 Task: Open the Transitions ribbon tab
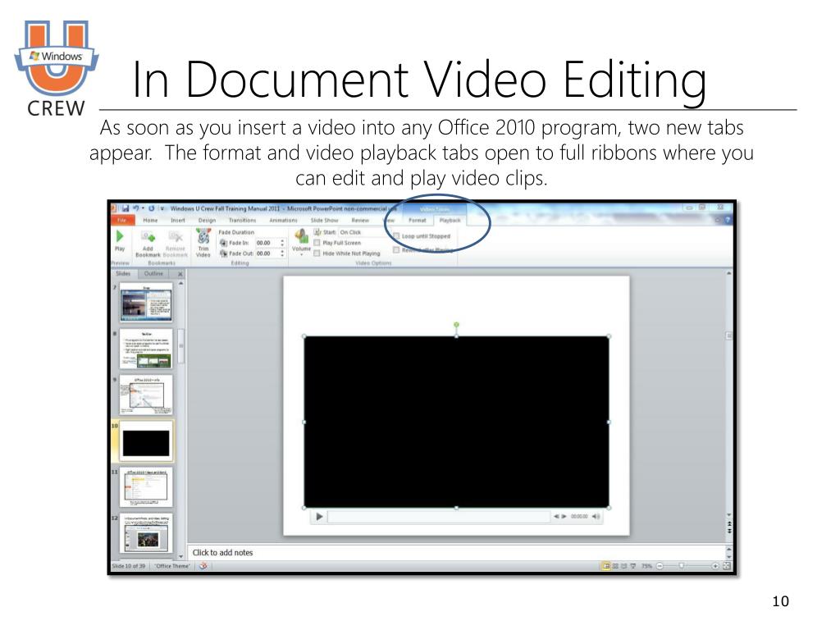click(242, 220)
